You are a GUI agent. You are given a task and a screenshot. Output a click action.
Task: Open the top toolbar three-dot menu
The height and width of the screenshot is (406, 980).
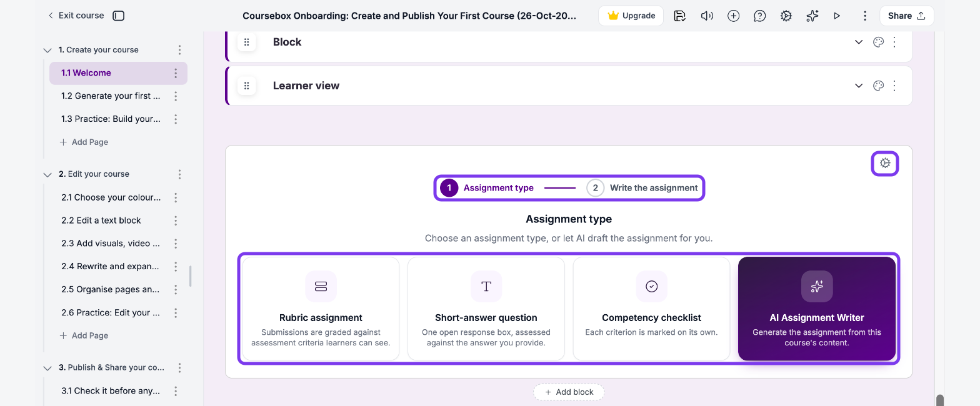click(x=865, y=16)
